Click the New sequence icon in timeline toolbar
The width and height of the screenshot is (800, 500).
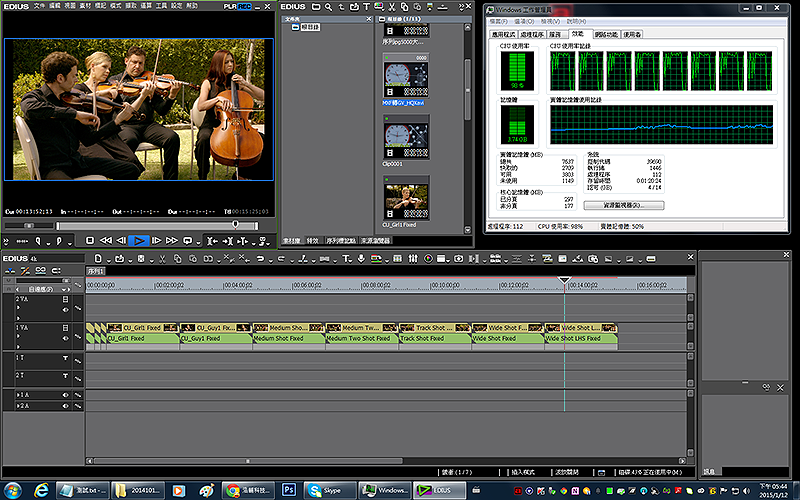click(x=98, y=259)
